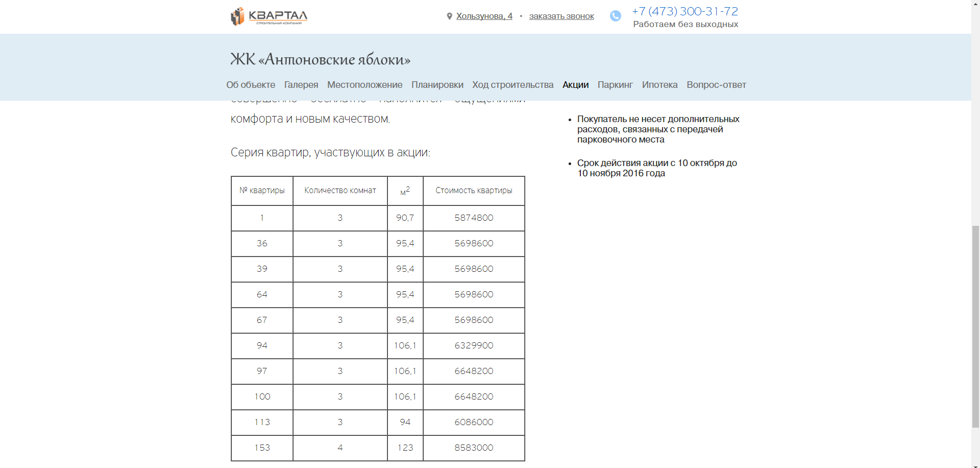Click the Квартал company logo

tap(269, 16)
